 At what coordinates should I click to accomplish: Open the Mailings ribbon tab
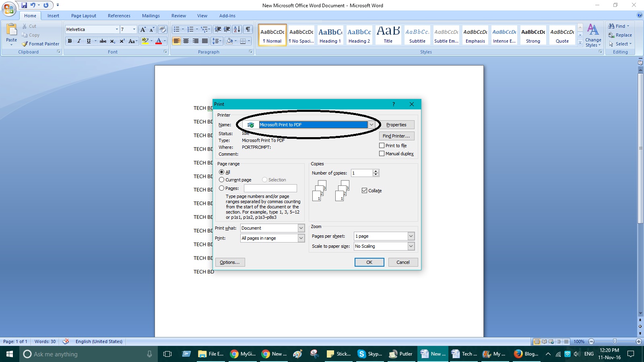[x=151, y=16]
